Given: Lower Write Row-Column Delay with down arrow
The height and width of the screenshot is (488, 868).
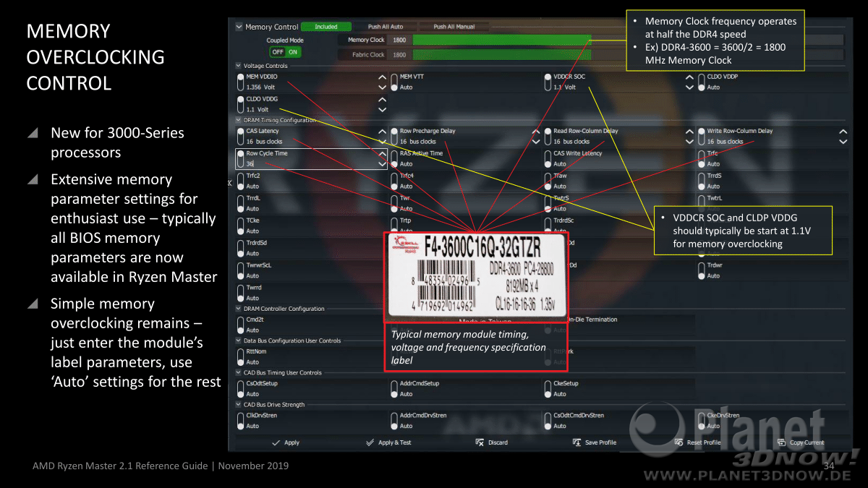Looking at the screenshot, I should pyautogui.click(x=843, y=142).
